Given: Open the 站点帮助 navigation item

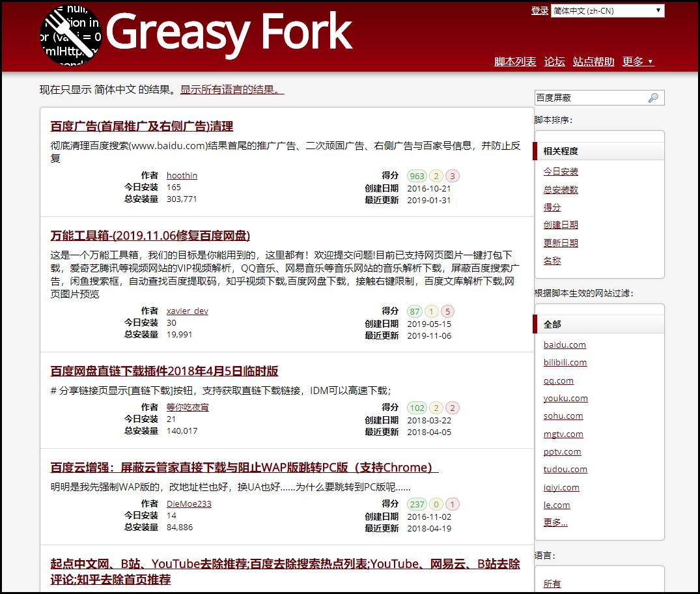Looking at the screenshot, I should 594,61.
